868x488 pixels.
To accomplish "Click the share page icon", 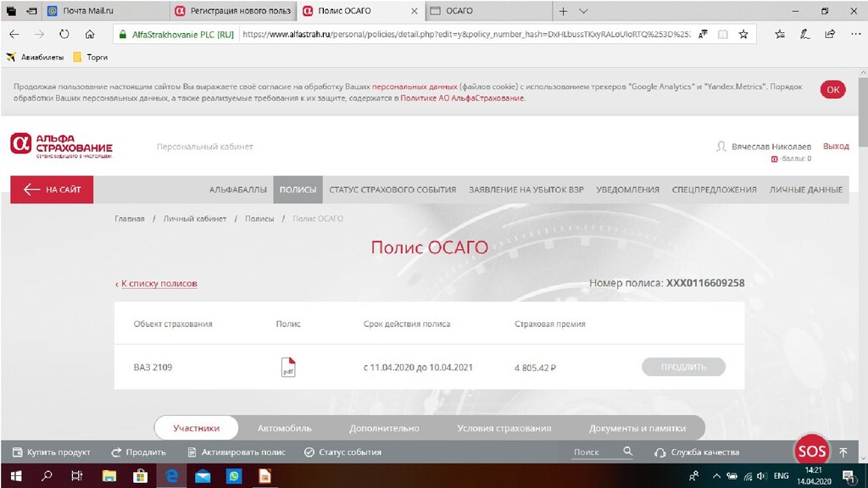I will pos(830,34).
